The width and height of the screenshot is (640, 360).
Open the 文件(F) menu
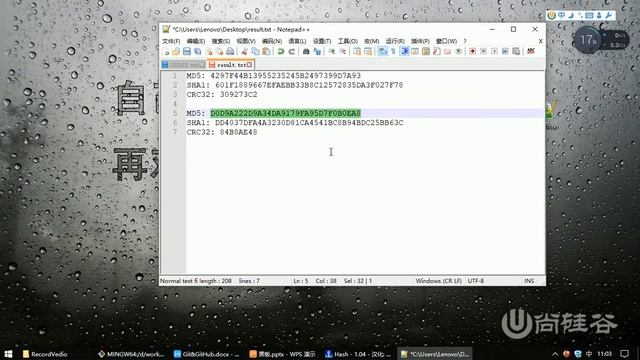point(171,41)
